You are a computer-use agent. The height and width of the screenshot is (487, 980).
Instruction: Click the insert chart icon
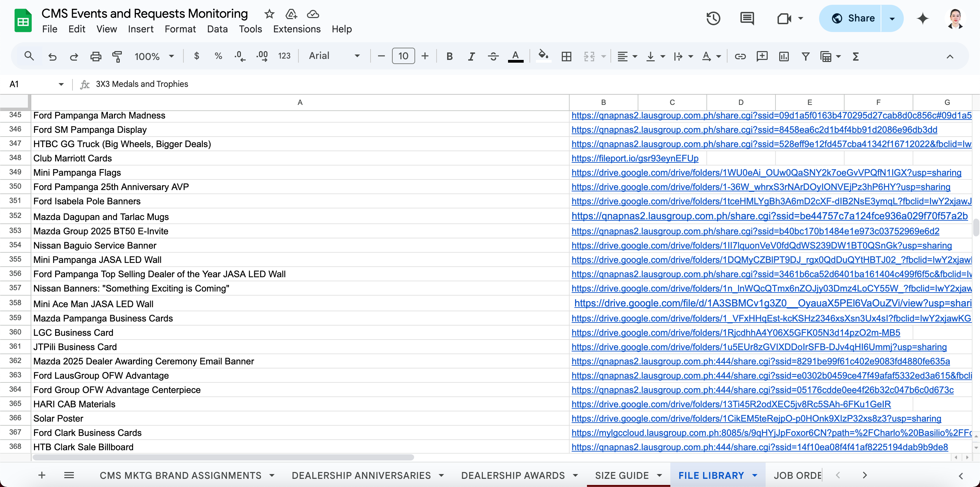[784, 56]
